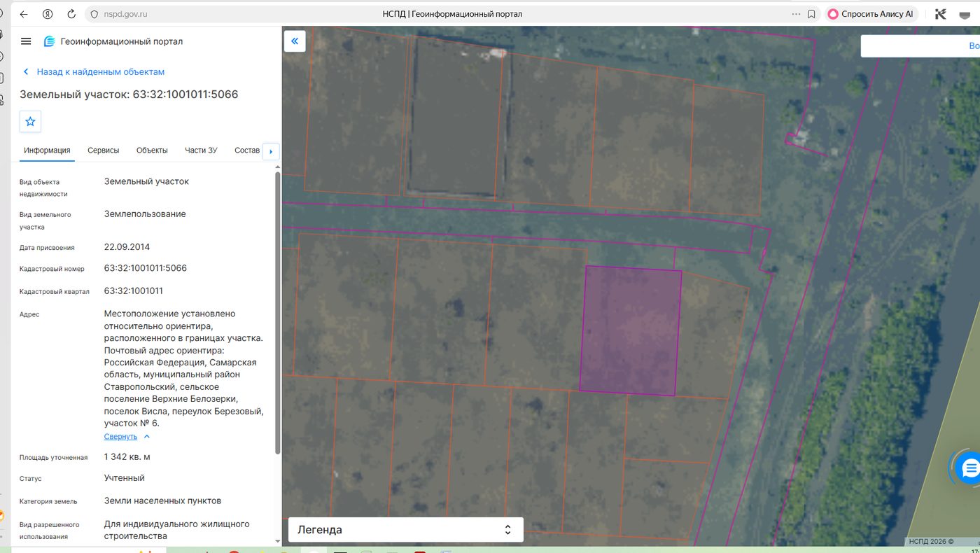Screen dimensions: 980x553
Task: Collapse the side panel with double-chevron button
Action: coord(295,41)
